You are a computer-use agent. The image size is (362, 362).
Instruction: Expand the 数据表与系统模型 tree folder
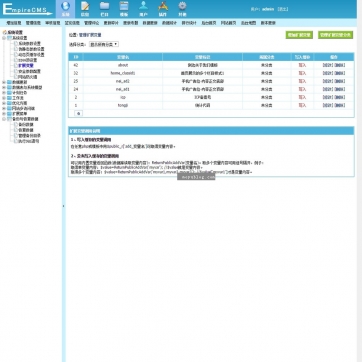point(4,87)
